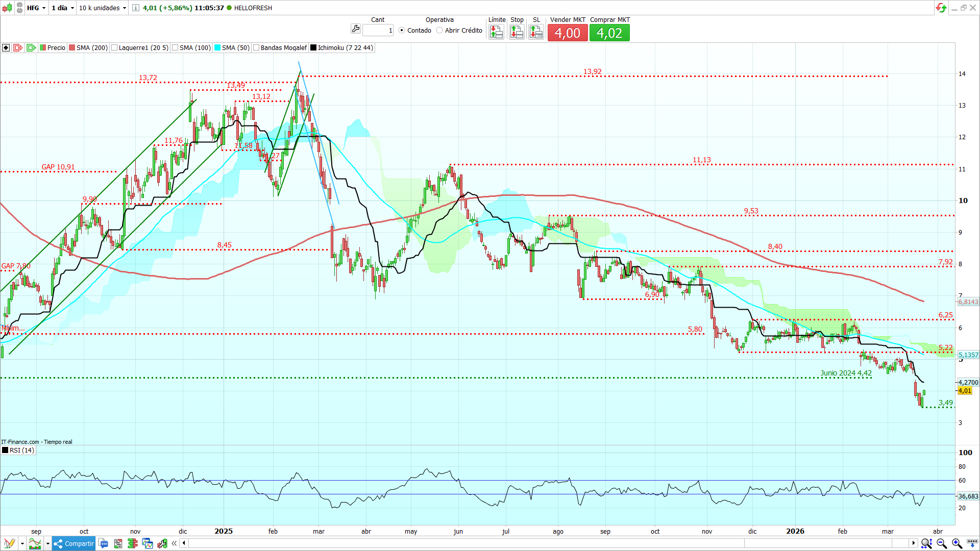
Task: Select the Contado radio button
Action: click(x=402, y=31)
